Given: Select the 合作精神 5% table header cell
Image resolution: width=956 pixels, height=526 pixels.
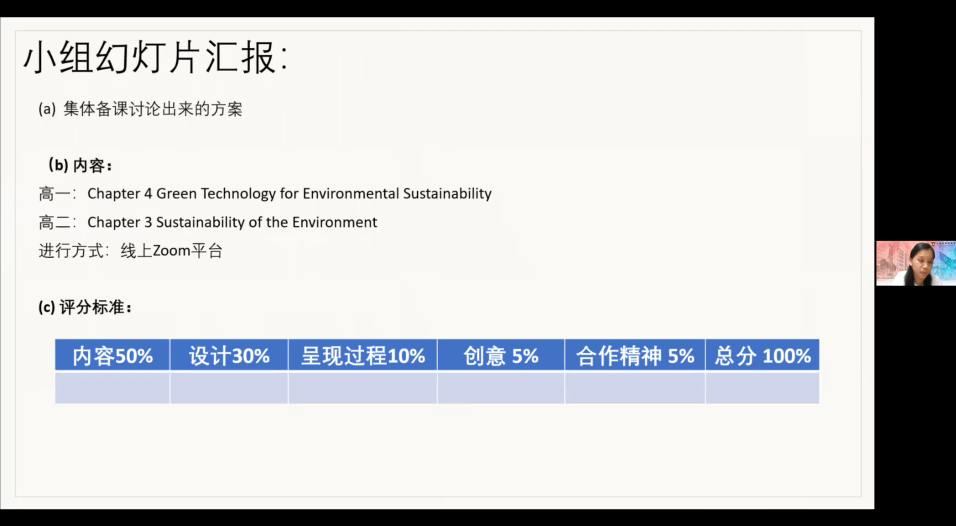Looking at the screenshot, I should [635, 355].
